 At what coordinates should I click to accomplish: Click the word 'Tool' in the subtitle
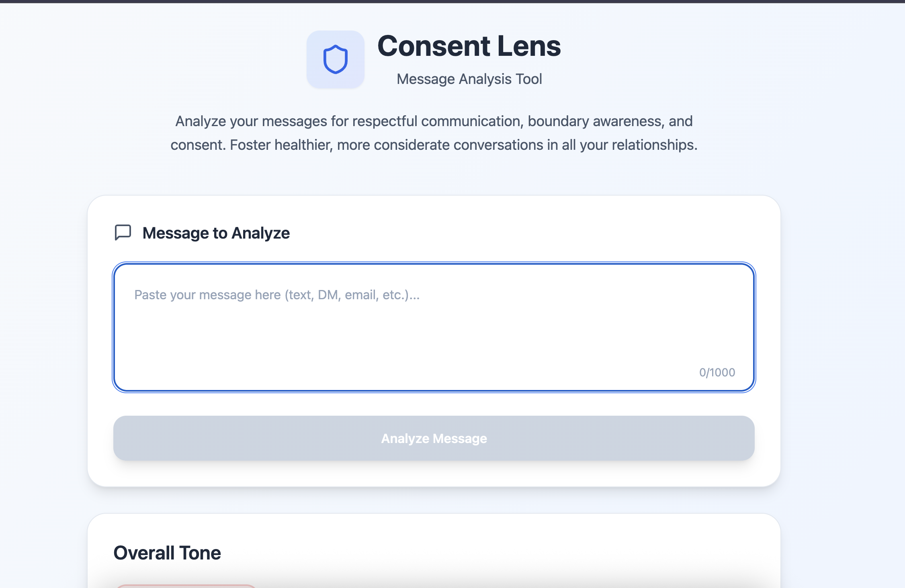point(529,79)
